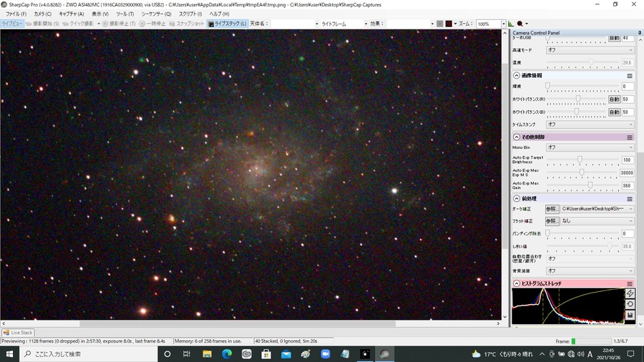Click the SharpCap icon in the taskbar

pyautogui.click(x=384, y=354)
